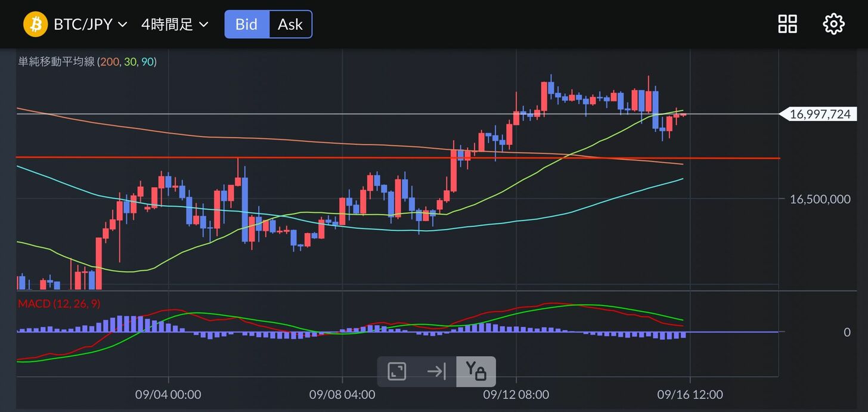Click the 16,500,000 price axis label

pyautogui.click(x=820, y=199)
